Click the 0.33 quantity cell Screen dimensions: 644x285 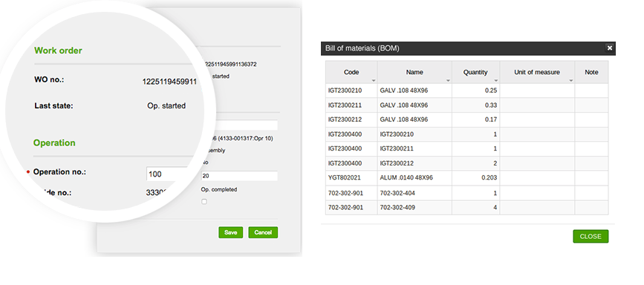point(476,105)
